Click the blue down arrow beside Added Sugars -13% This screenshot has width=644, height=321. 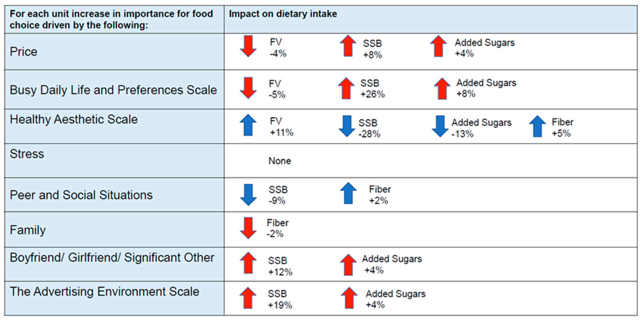(x=440, y=126)
